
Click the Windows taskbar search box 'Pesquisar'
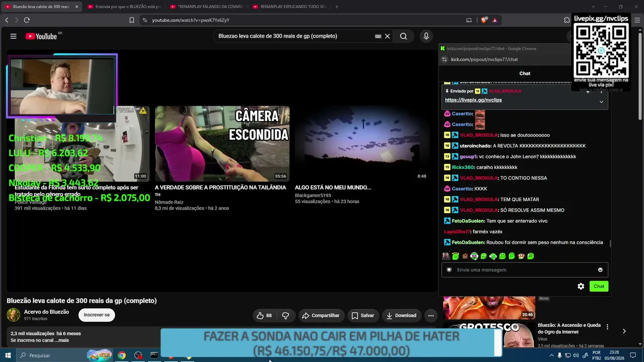(x=64, y=355)
